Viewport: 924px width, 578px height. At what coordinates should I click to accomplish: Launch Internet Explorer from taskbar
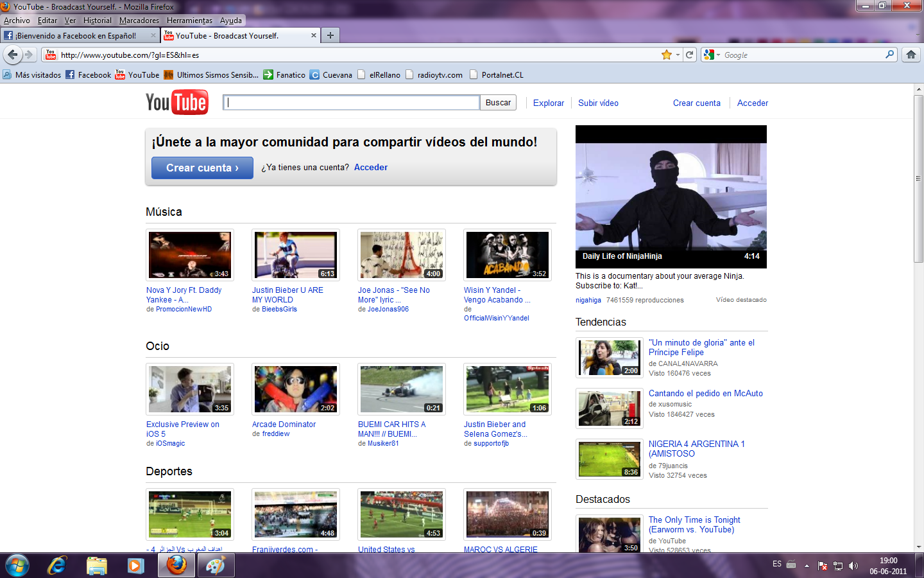[57, 565]
